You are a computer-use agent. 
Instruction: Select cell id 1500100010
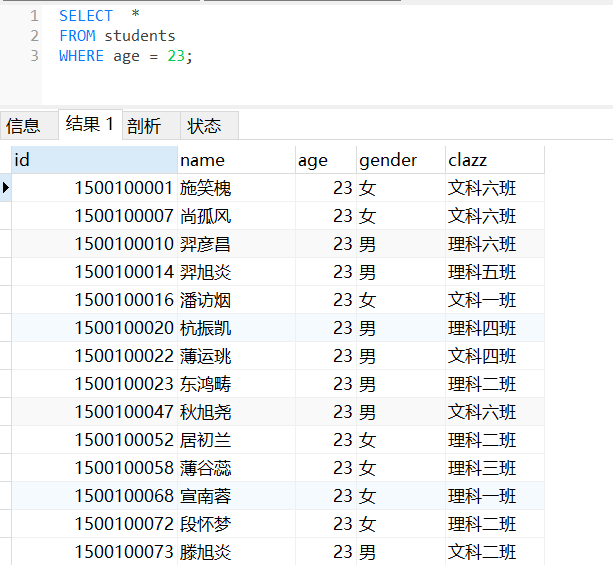[x=95, y=244]
